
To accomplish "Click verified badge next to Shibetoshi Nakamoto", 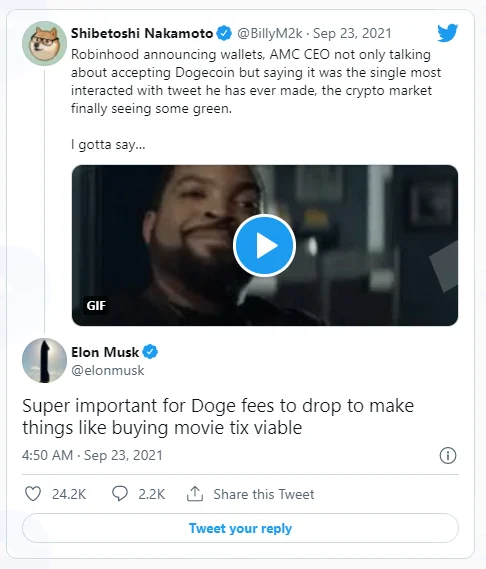I will (224, 33).
